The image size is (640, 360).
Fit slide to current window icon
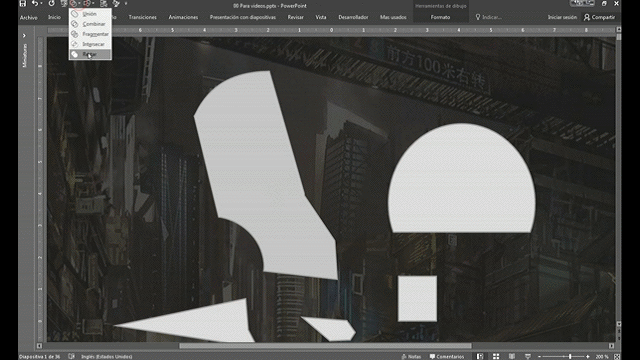(x=617, y=356)
